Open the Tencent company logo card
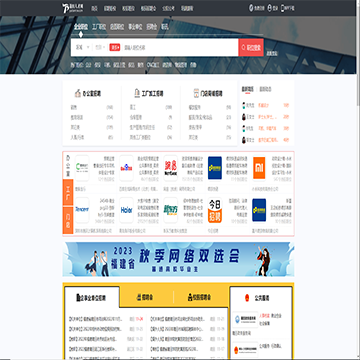Viewport: 360px width, 360px height. click(x=82, y=210)
